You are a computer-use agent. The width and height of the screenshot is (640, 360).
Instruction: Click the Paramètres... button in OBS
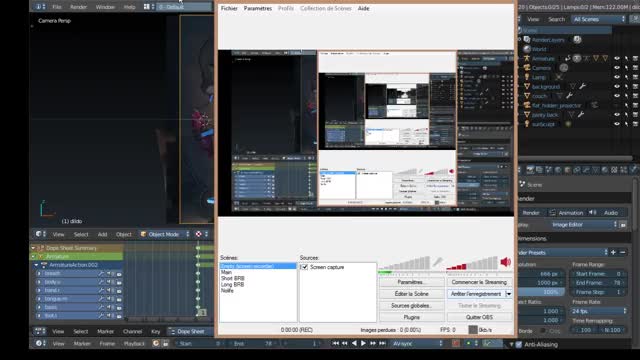click(x=411, y=282)
